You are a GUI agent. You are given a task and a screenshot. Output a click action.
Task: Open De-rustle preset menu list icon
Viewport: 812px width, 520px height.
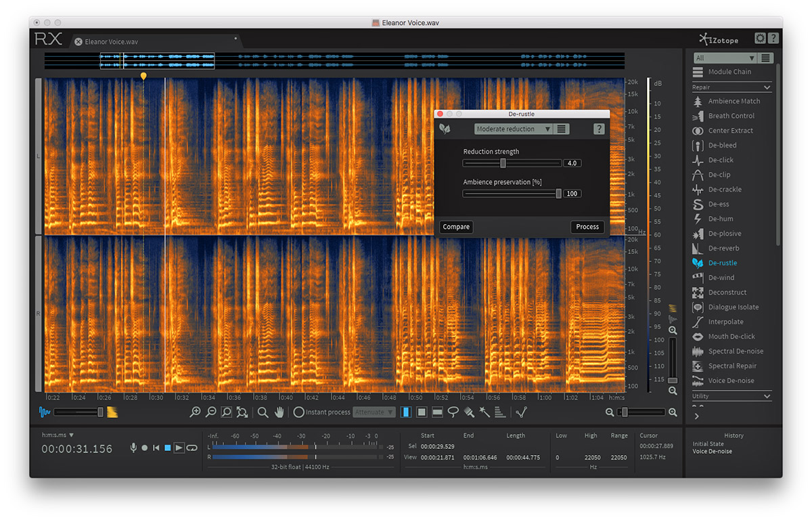pos(562,129)
